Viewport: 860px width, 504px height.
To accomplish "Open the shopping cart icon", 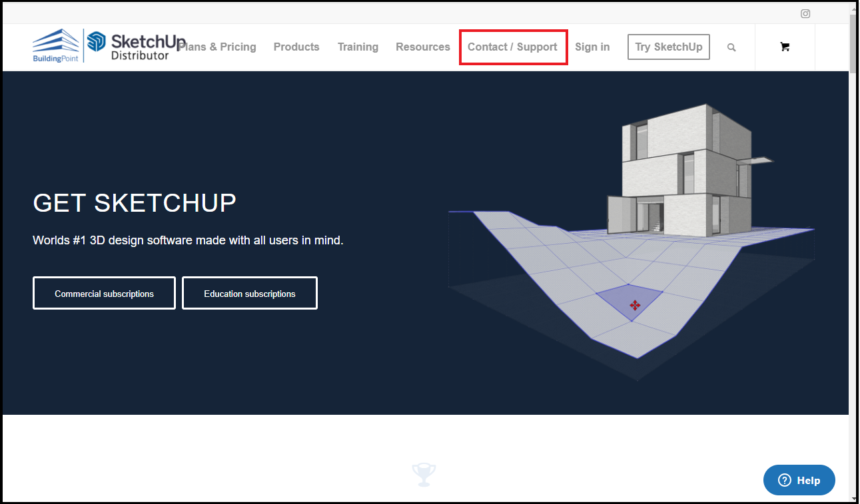I will (785, 47).
